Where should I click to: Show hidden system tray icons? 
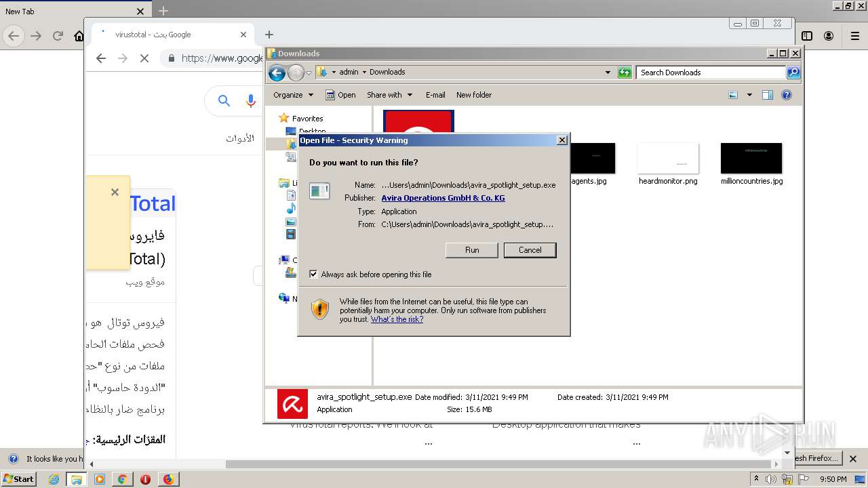(x=756, y=479)
